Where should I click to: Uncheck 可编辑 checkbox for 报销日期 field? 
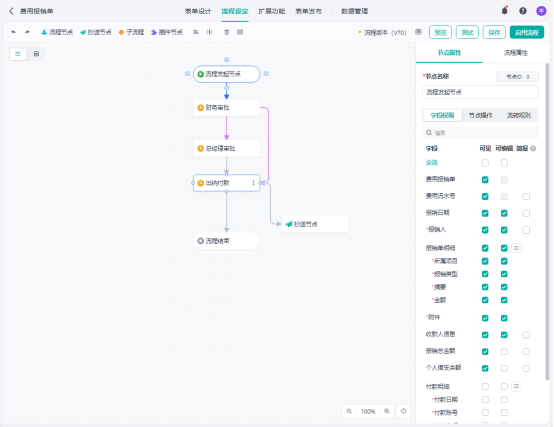tap(504, 213)
